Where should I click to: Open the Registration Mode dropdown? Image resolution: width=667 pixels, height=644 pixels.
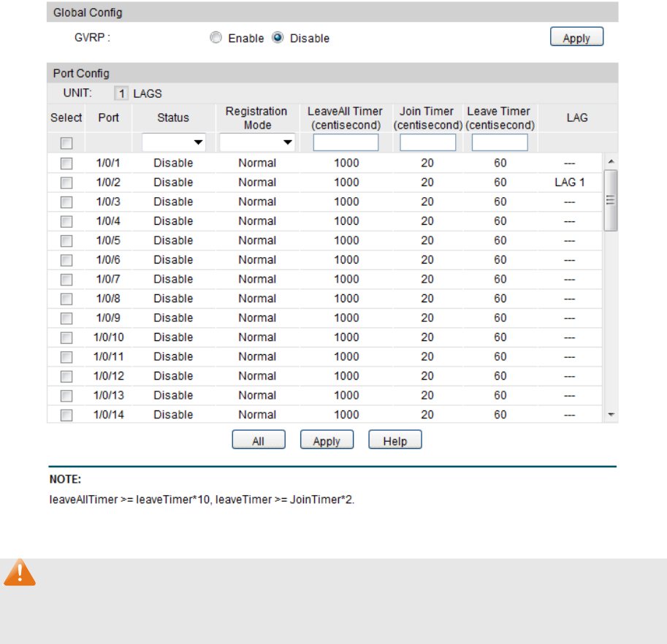coord(257,142)
